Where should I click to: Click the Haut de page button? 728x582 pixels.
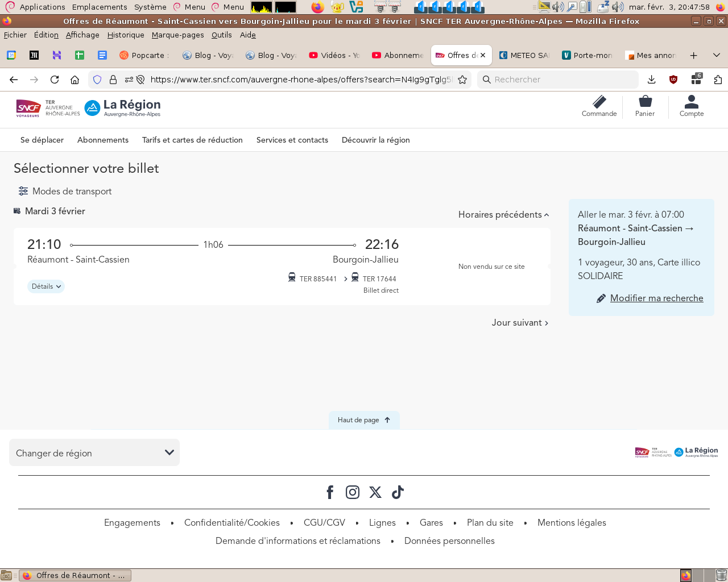click(364, 420)
